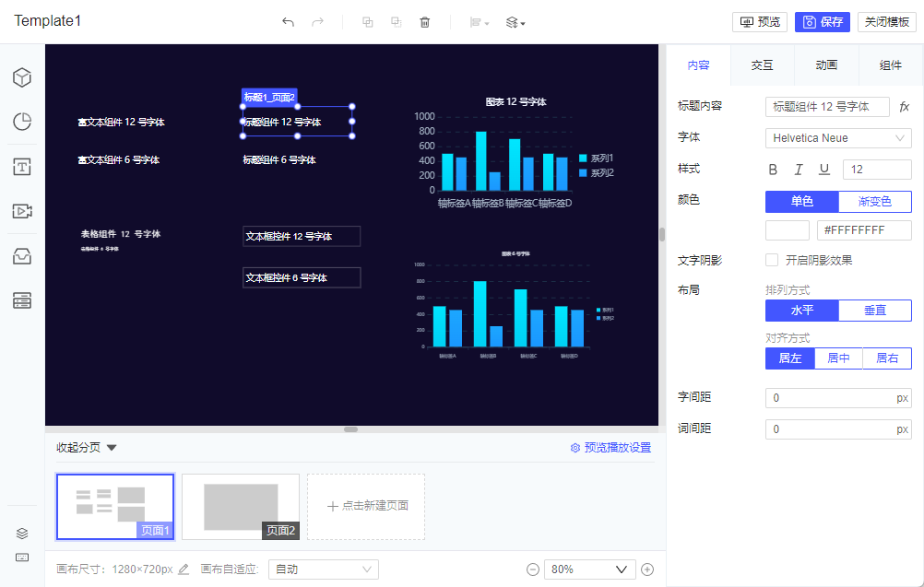The height and width of the screenshot is (587, 924).
Task: Click the 字间距 letter spacing field
Action: tap(838, 398)
